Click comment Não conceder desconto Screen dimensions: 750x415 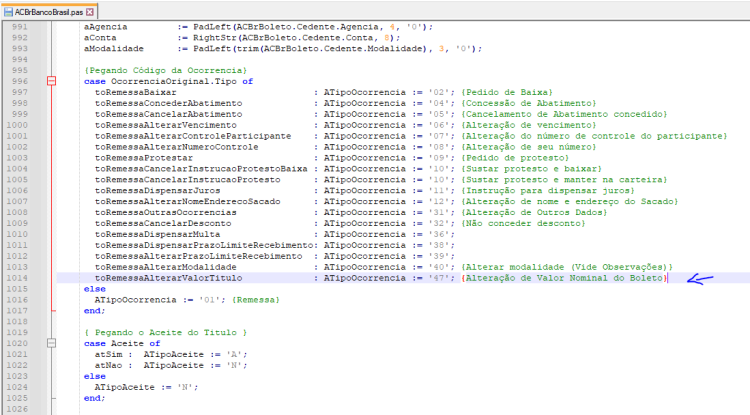(x=524, y=224)
